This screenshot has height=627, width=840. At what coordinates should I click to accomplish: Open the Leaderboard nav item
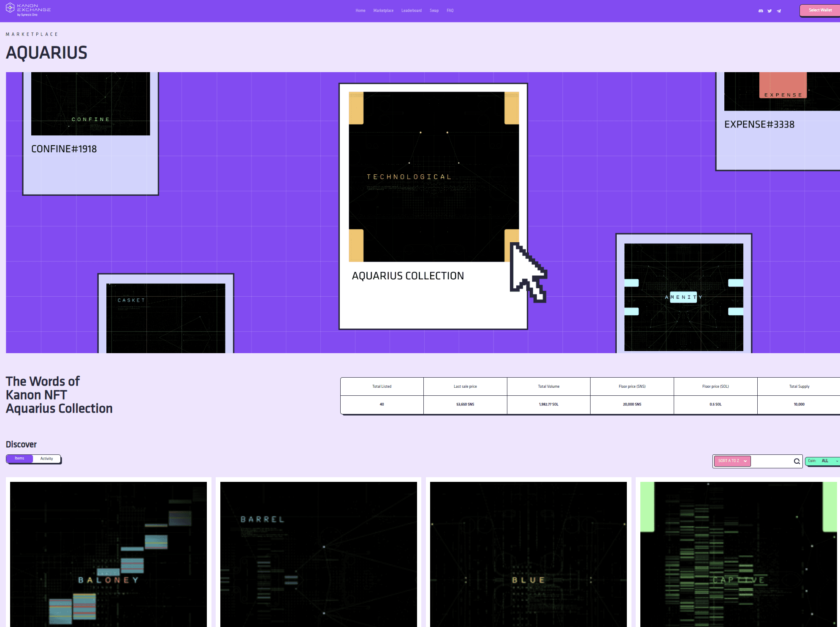[x=411, y=11]
